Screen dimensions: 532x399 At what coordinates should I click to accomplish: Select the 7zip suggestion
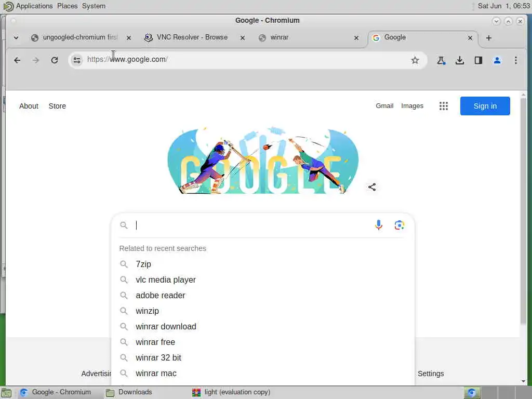tap(263, 264)
